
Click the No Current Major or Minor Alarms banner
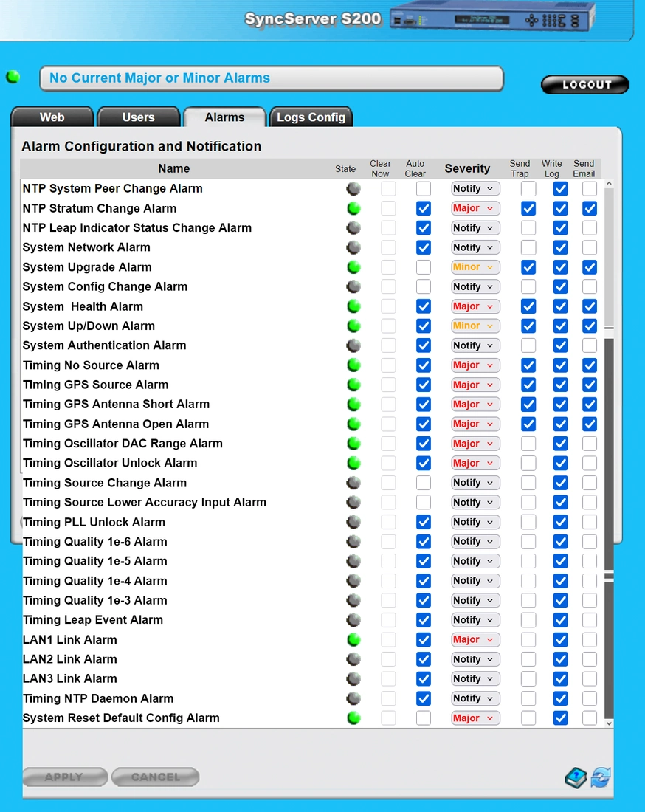272,79
